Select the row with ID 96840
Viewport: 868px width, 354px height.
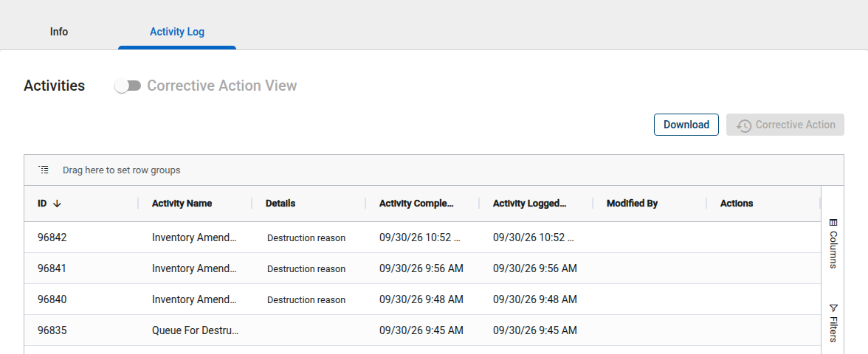point(422,299)
